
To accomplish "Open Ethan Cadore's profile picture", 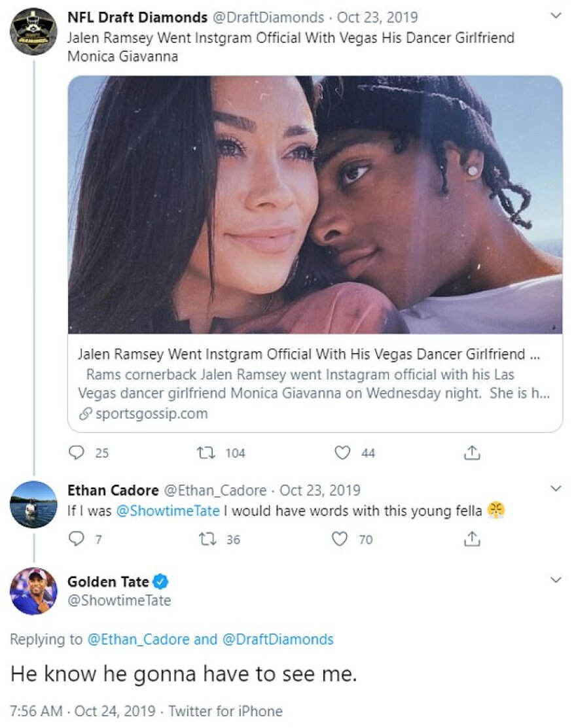I will pyautogui.click(x=33, y=505).
